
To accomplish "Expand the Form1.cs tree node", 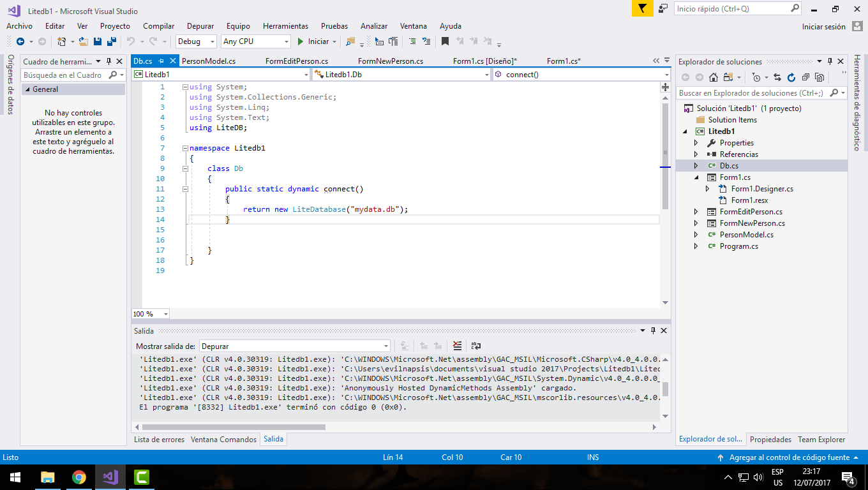I will [x=695, y=177].
